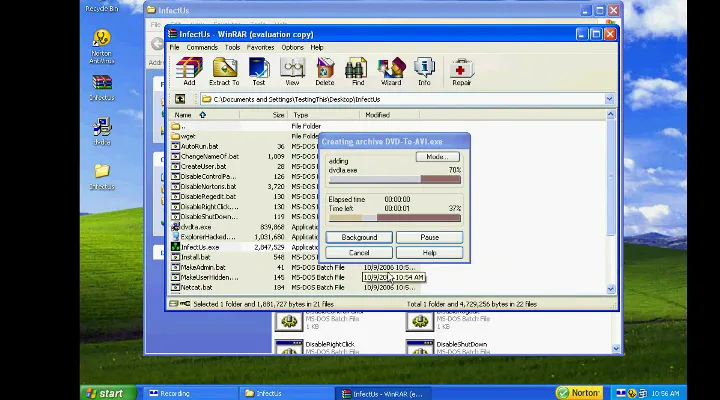This screenshot has width=720, height=400.
Task: Select the InfectUs WinRAR archive desktop icon
Action: point(101,87)
